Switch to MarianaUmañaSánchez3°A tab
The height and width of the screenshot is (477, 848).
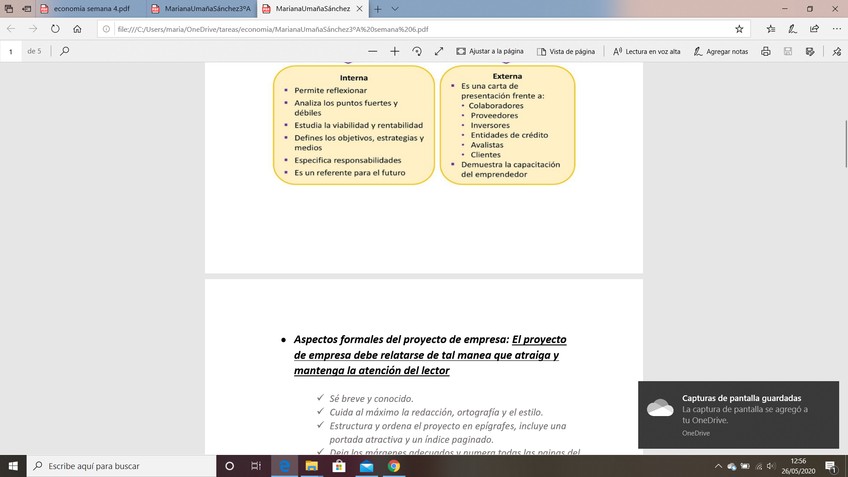pyautogui.click(x=202, y=9)
